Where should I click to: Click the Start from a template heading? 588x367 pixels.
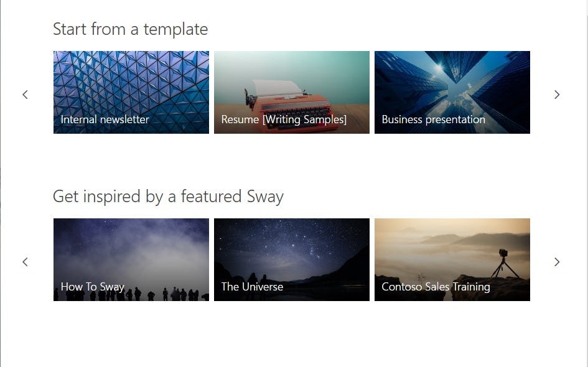[x=130, y=29]
